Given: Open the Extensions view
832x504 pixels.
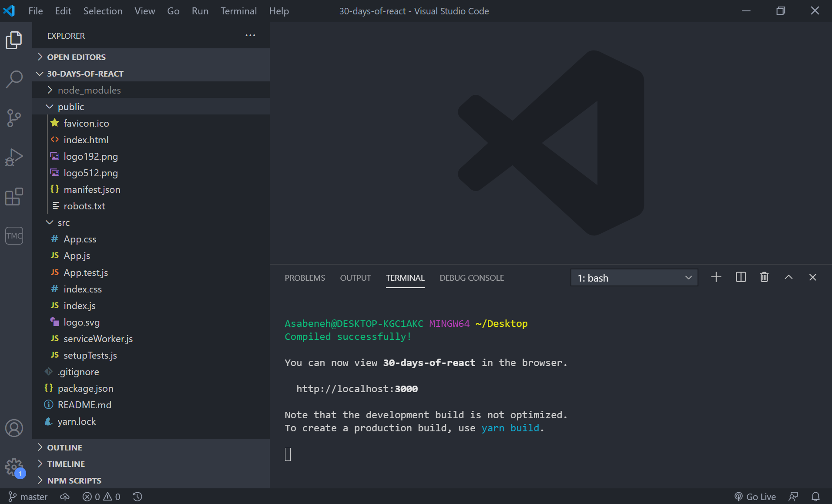Looking at the screenshot, I should point(14,197).
